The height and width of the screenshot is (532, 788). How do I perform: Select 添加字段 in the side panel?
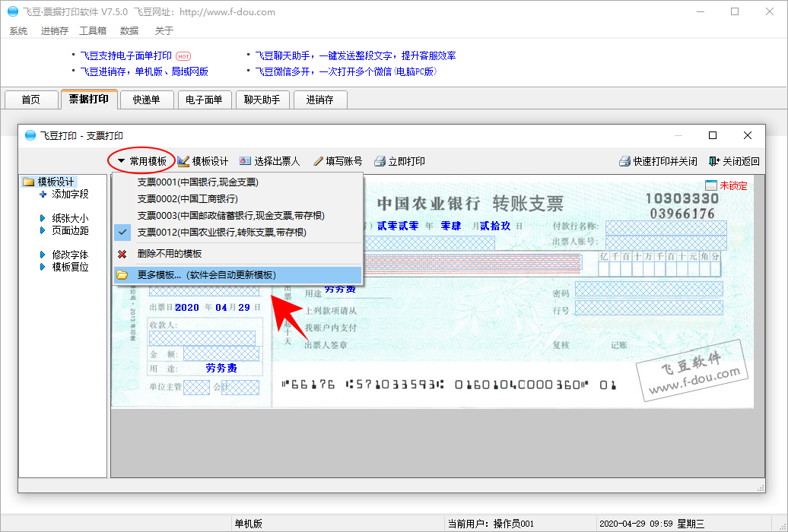(70, 194)
